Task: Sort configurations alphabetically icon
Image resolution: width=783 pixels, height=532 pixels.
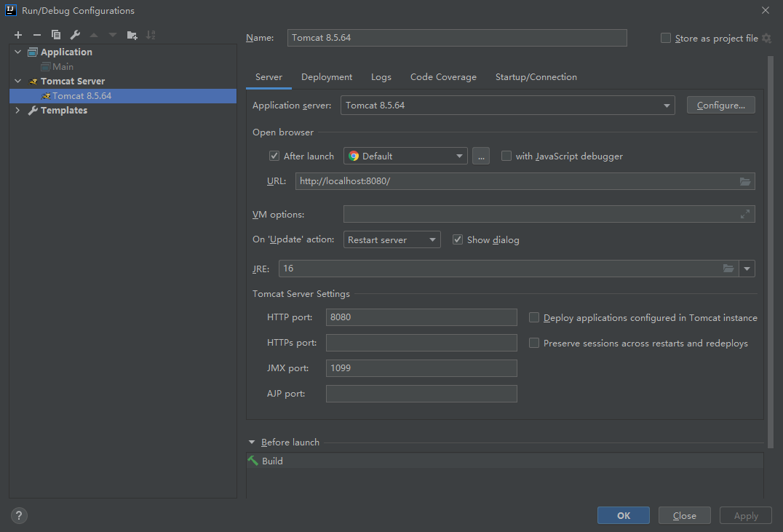Action: (x=151, y=35)
